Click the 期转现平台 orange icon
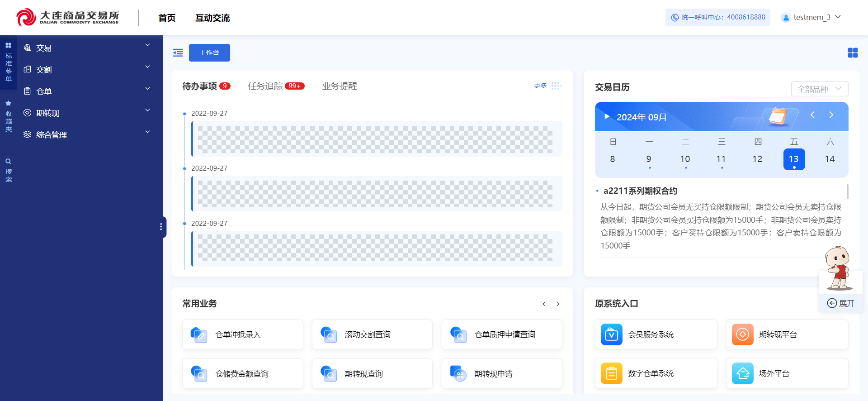Image resolution: width=868 pixels, height=401 pixels. pos(742,334)
